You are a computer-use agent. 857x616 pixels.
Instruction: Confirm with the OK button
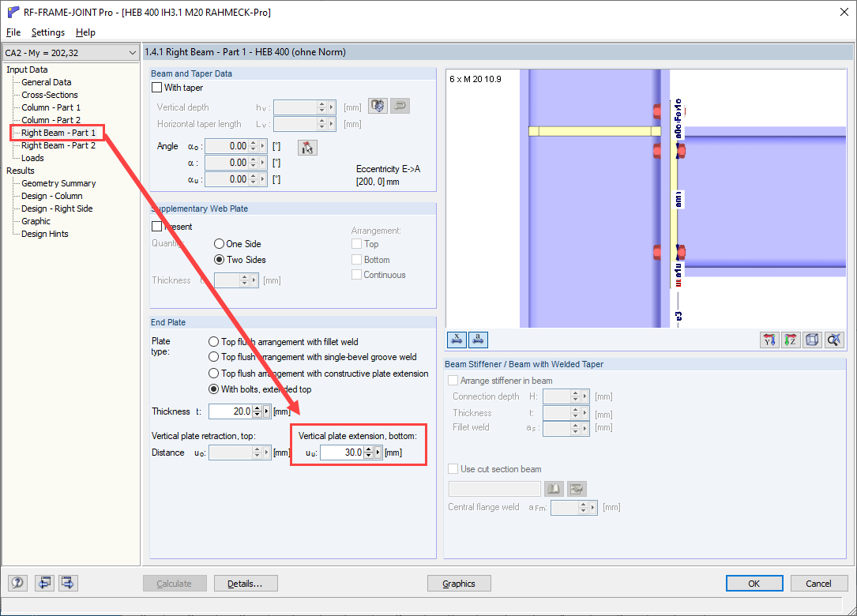pyautogui.click(x=754, y=583)
